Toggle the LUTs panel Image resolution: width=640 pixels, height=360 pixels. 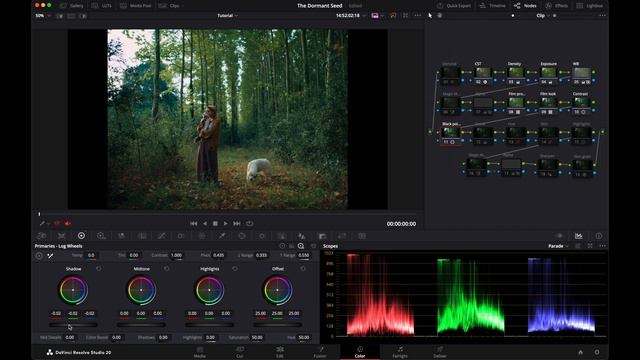click(x=102, y=6)
